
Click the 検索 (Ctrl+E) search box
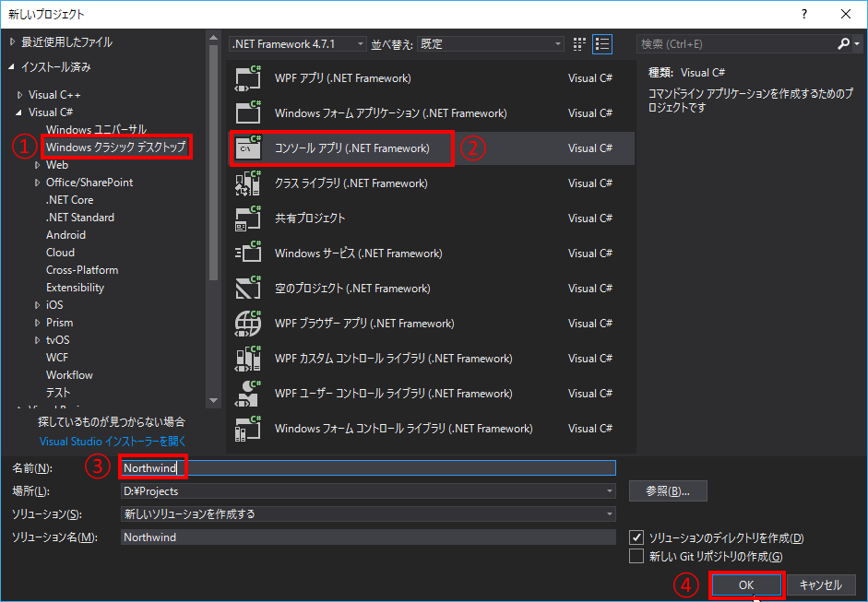click(x=736, y=43)
